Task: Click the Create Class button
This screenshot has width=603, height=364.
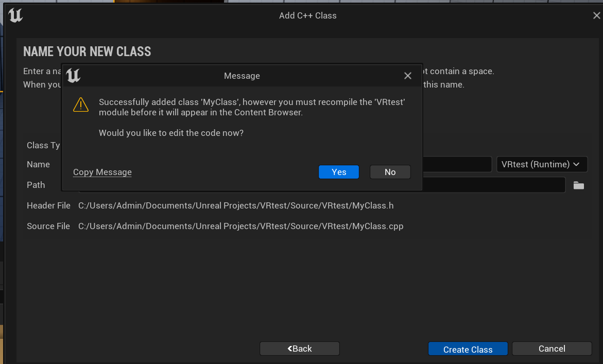Action: click(x=468, y=349)
